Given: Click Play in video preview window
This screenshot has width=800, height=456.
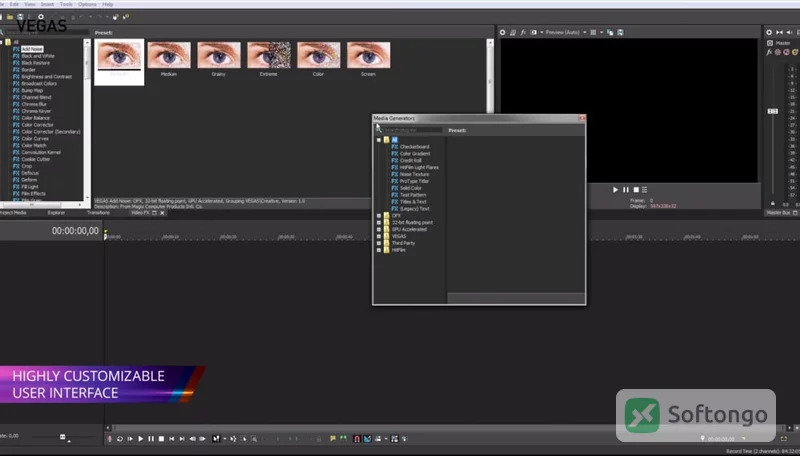Looking at the screenshot, I should pos(615,190).
